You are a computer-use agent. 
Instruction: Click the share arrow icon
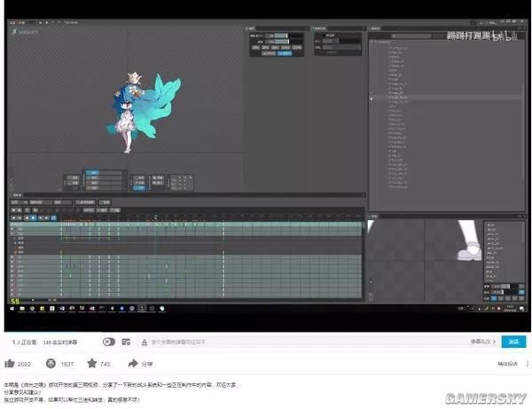(133, 364)
